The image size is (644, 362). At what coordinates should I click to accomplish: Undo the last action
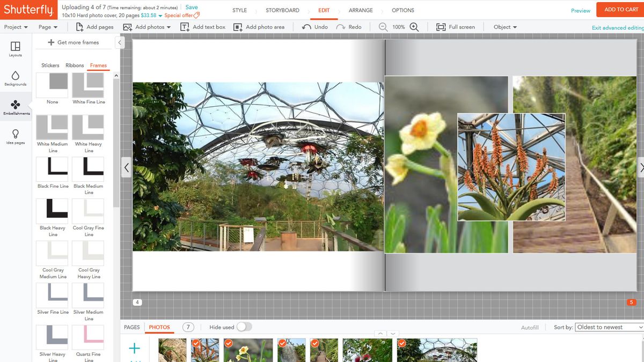pos(315,27)
